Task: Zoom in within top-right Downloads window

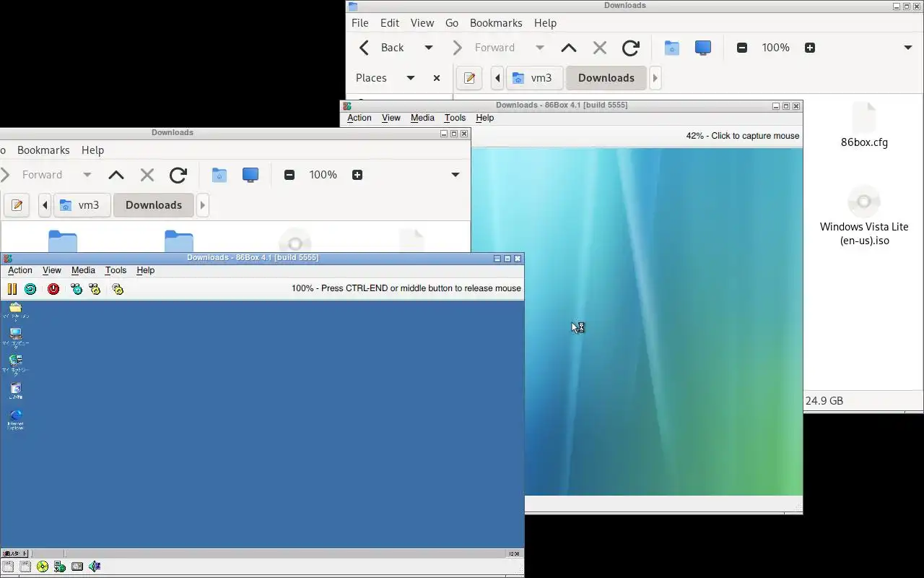Action: (810, 48)
